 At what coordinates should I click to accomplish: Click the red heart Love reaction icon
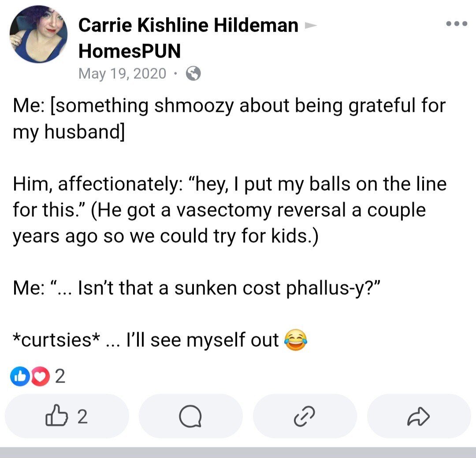point(41,376)
